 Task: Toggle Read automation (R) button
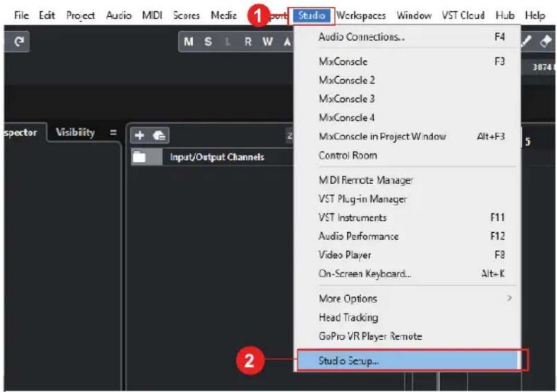pyautogui.click(x=248, y=42)
